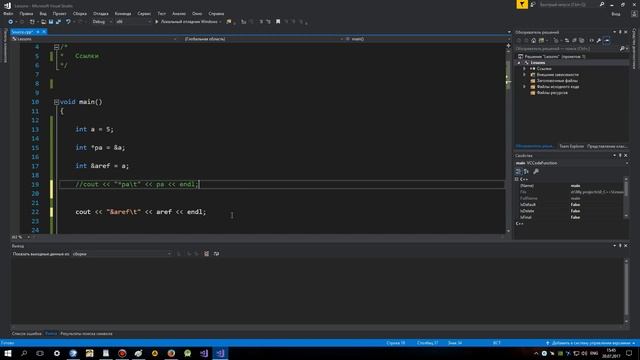Image resolution: width=640 pixels, height=360 pixels.
Task: Open the global scope dropdown
Action: pos(263,39)
